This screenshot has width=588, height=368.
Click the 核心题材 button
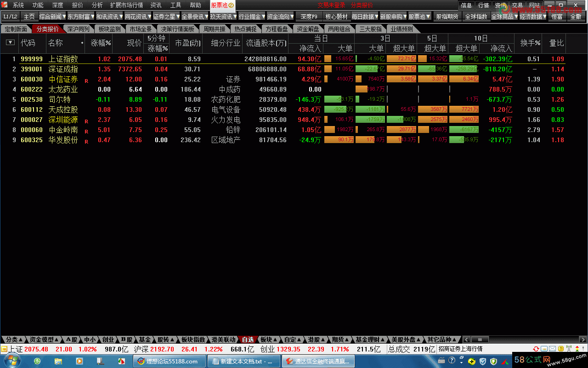(337, 16)
